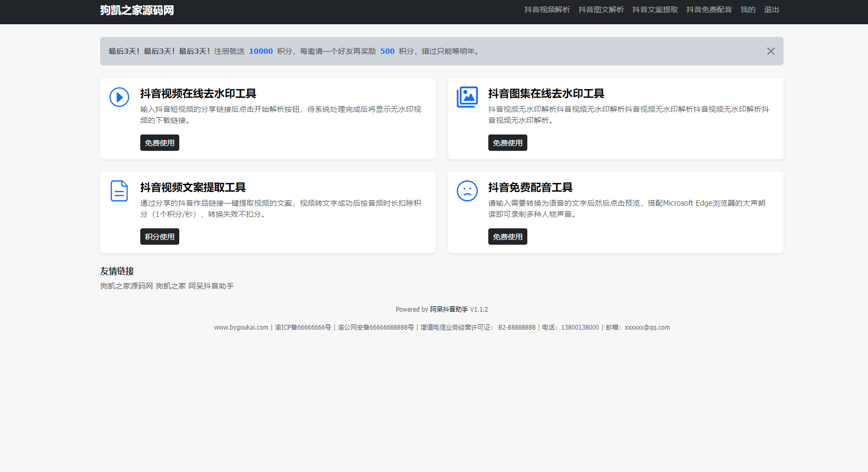
Task: Click the 500 points value in banner
Action: tap(388, 51)
